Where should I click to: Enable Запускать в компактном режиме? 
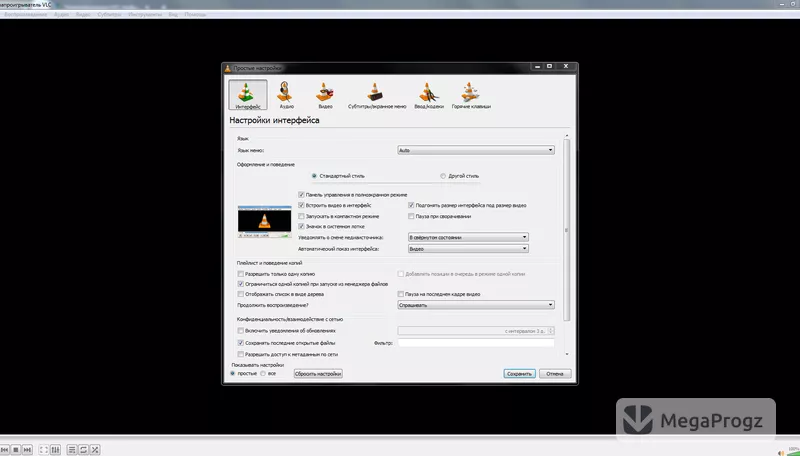(x=301, y=216)
